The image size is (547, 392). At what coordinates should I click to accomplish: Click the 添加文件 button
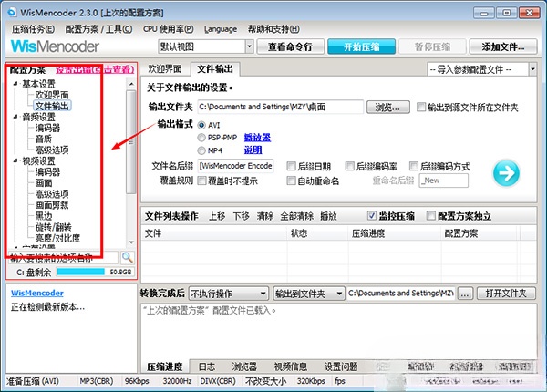pyautogui.click(x=503, y=46)
